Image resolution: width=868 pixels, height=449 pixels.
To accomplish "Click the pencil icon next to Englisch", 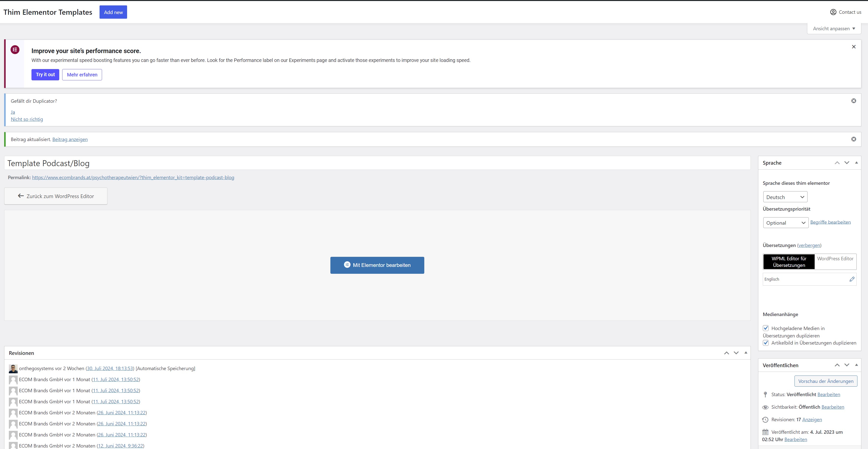I will (x=852, y=279).
